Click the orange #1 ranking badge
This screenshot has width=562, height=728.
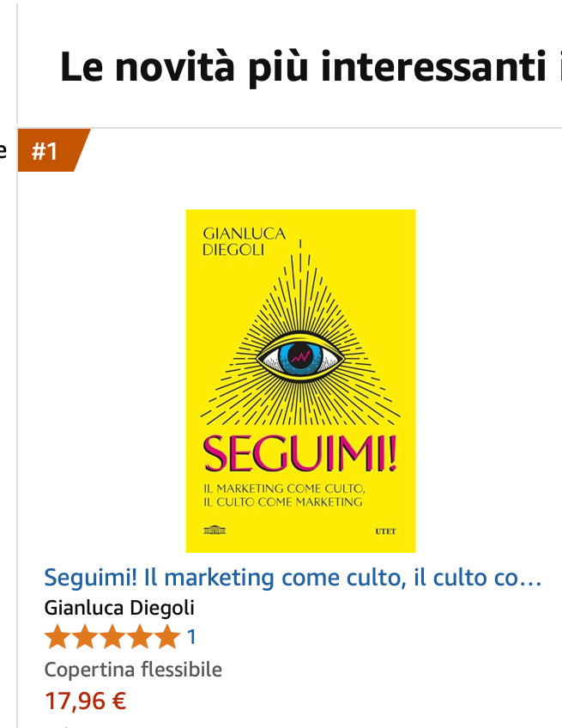pos(53,150)
